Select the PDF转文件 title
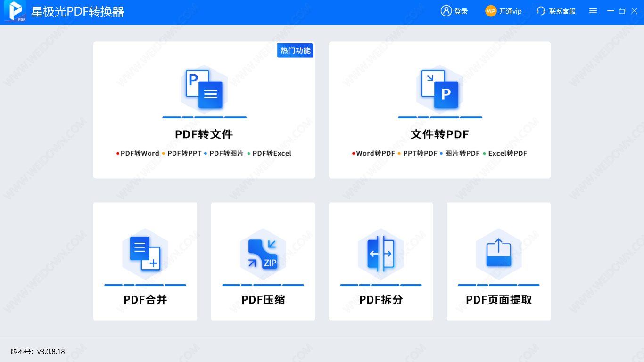 (204, 134)
